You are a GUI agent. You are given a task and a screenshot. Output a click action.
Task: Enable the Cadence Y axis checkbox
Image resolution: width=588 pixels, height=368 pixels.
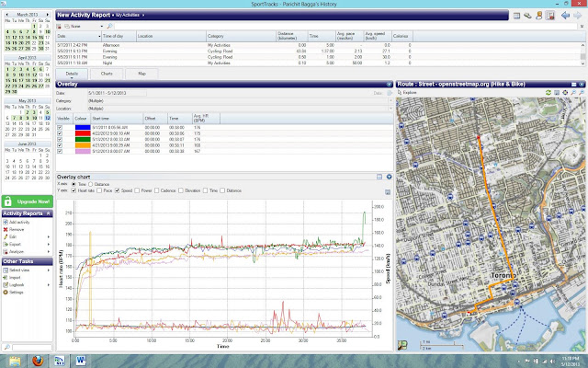[x=157, y=190]
